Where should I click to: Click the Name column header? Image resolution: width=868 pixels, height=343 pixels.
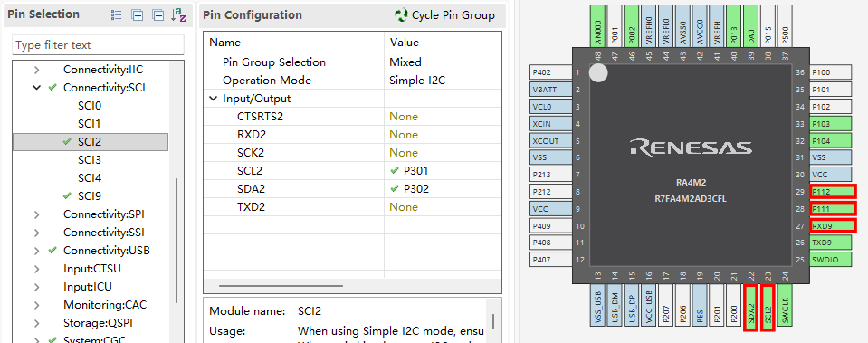(294, 43)
